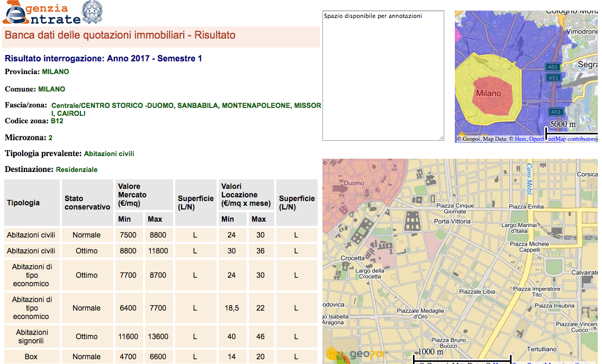Click the Italian Republic emblem
Screen dimensions: 602x364
tap(93, 12)
